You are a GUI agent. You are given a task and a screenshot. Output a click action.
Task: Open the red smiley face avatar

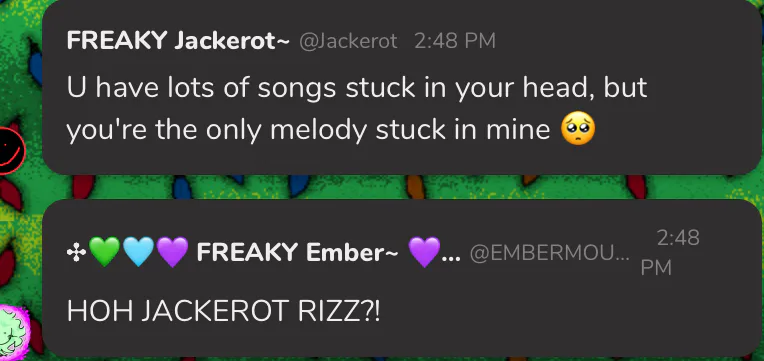[x=11, y=150]
